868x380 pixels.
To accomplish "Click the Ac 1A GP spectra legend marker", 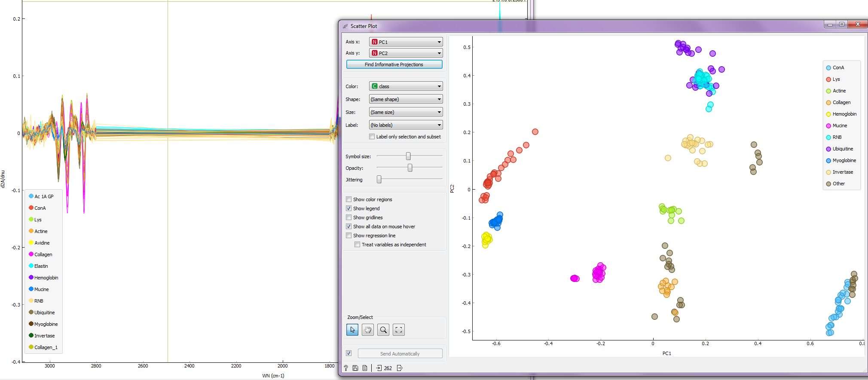I will [31, 196].
